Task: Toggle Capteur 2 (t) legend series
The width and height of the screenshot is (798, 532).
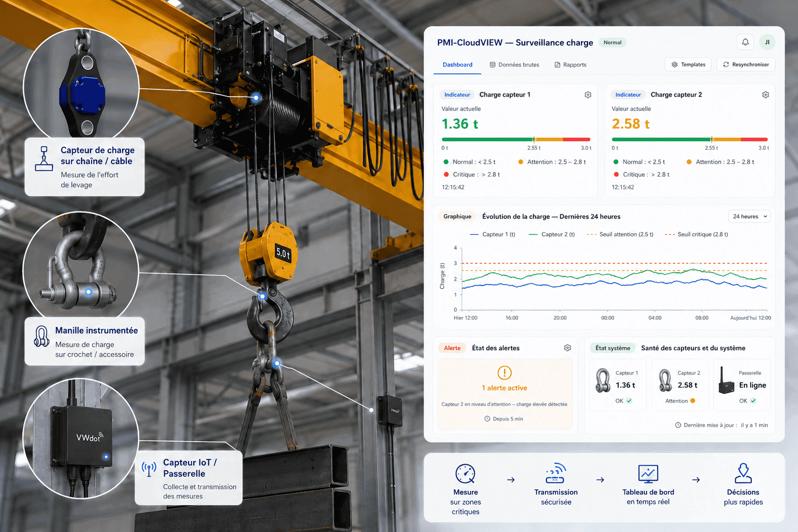Action: pos(552,234)
